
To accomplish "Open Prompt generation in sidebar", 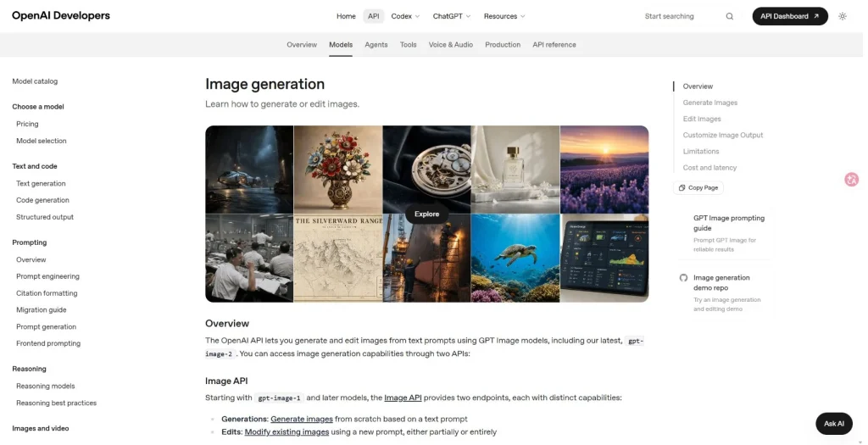I will tap(46, 326).
